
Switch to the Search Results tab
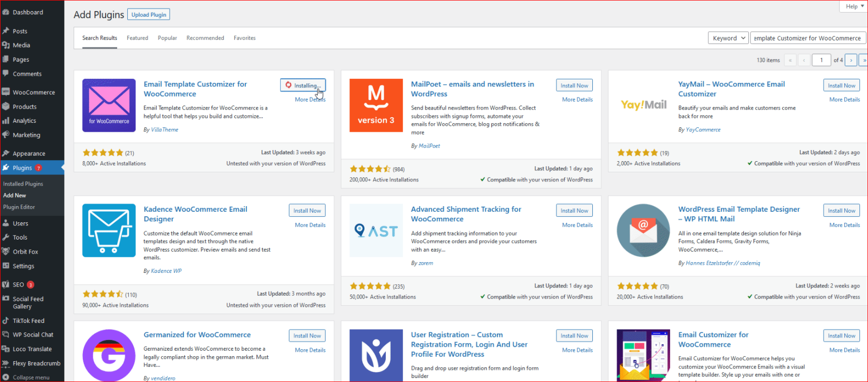[99, 38]
